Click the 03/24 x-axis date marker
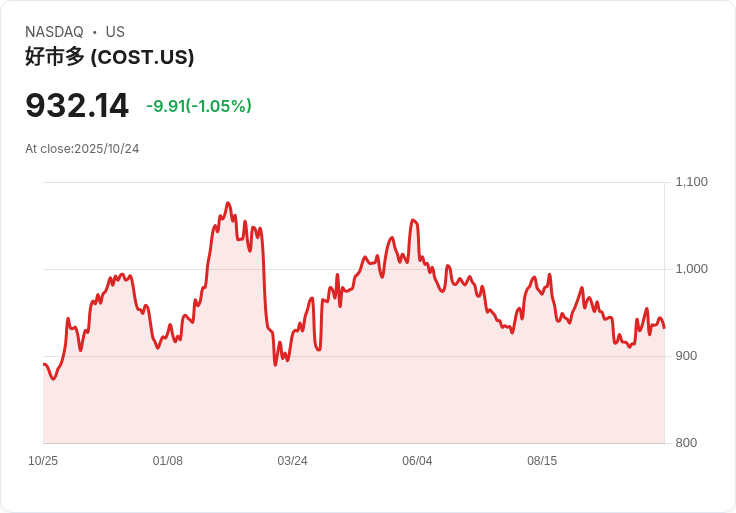Image resolution: width=736 pixels, height=513 pixels. (x=292, y=461)
